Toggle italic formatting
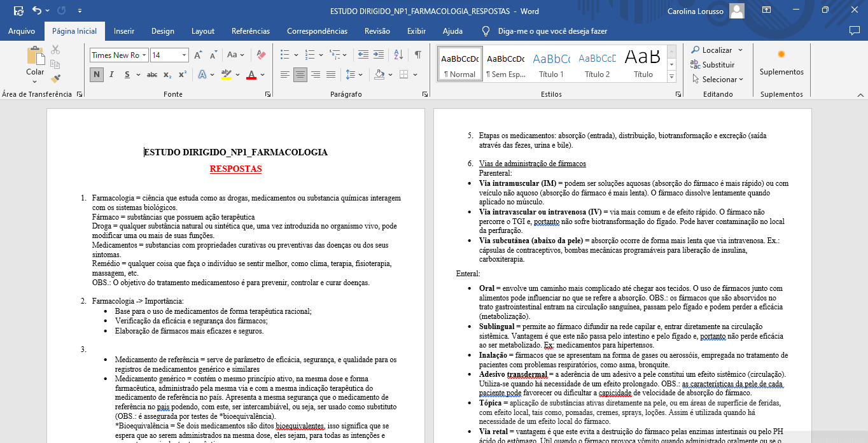This screenshot has height=443, width=868. [112, 74]
